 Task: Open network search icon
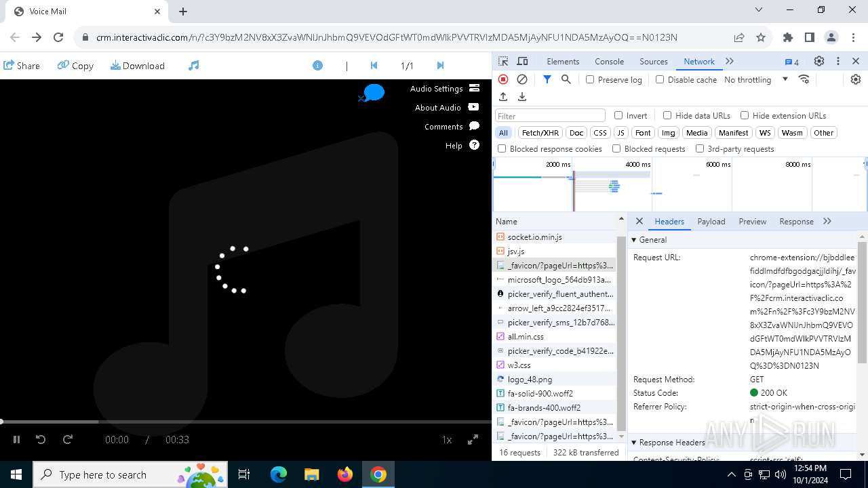[566, 79]
